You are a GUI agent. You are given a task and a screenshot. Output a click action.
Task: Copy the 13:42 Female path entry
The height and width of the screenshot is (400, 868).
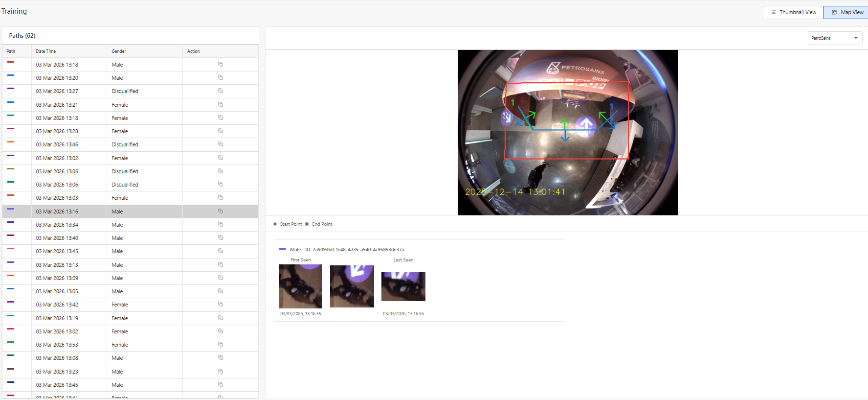coord(221,305)
